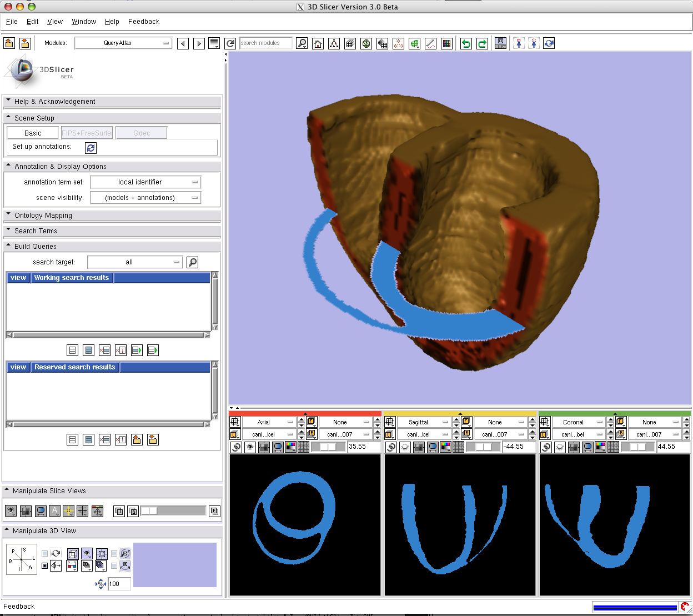Open the annotation term set dropdown

pos(145,182)
